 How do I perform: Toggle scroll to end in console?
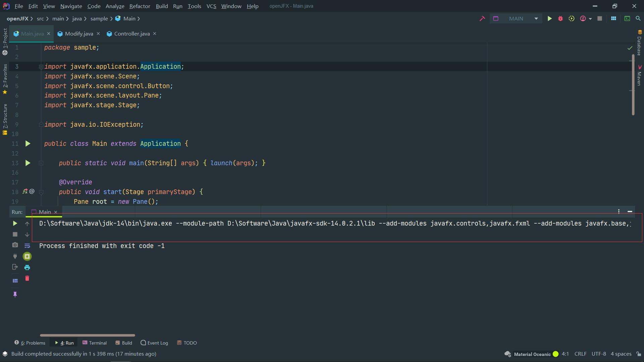click(27, 256)
